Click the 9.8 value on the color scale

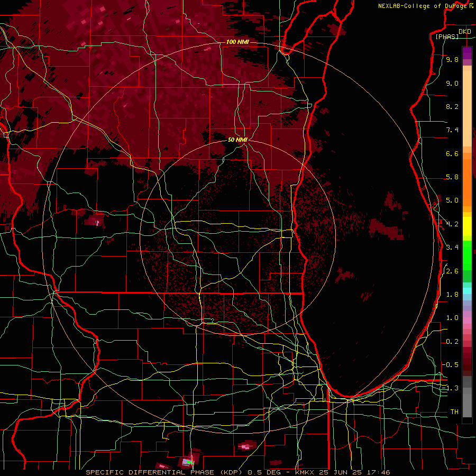(x=452, y=59)
